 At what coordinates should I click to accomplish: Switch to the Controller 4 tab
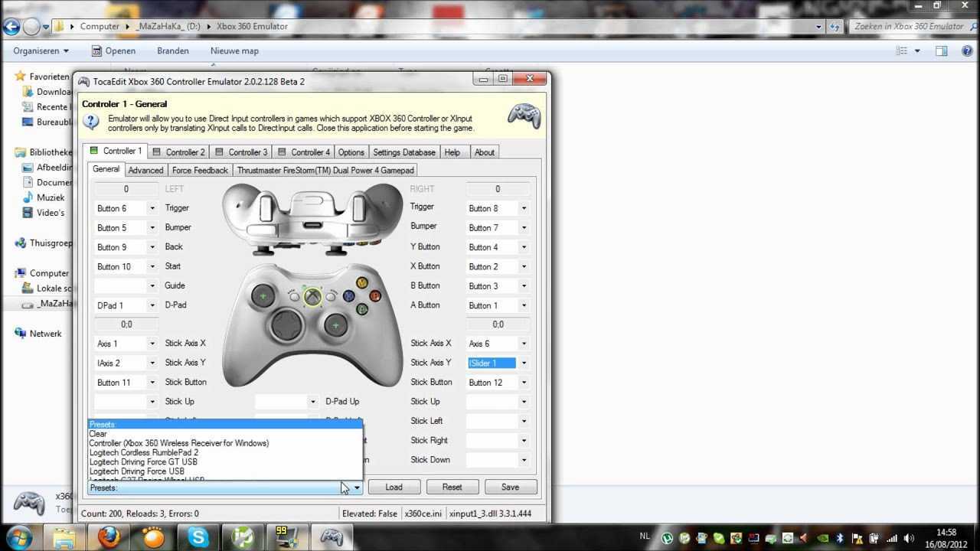click(303, 152)
